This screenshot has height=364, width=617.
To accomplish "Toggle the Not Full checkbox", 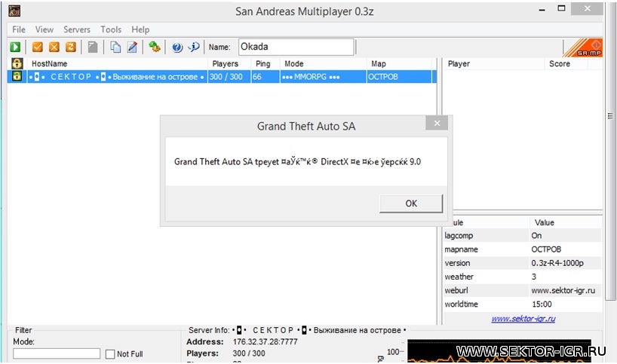I will (110, 354).
